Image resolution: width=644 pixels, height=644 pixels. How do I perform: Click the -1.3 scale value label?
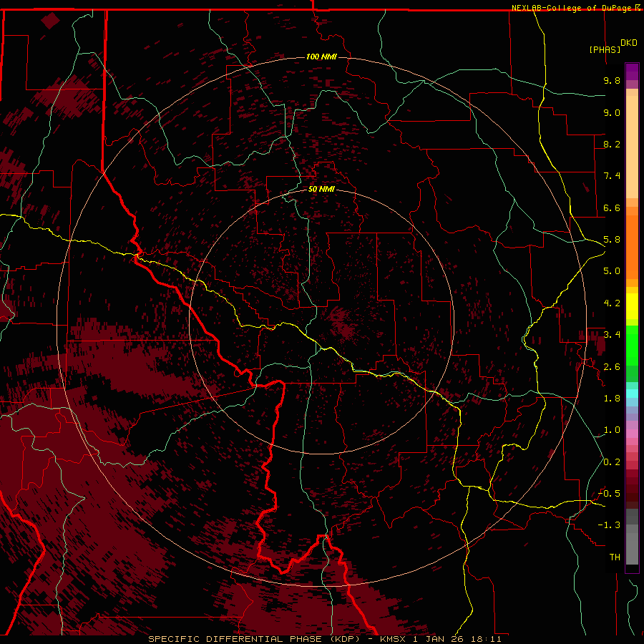[609, 525]
